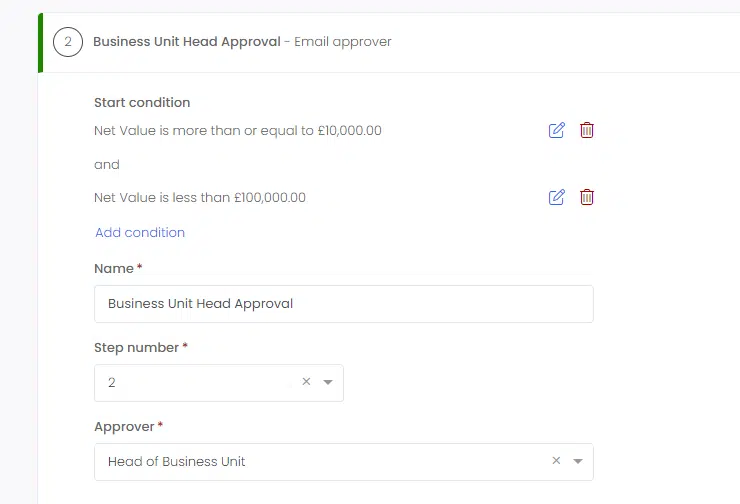Click the Start condition heading
Viewport: 740px width, 504px height.
coord(142,102)
